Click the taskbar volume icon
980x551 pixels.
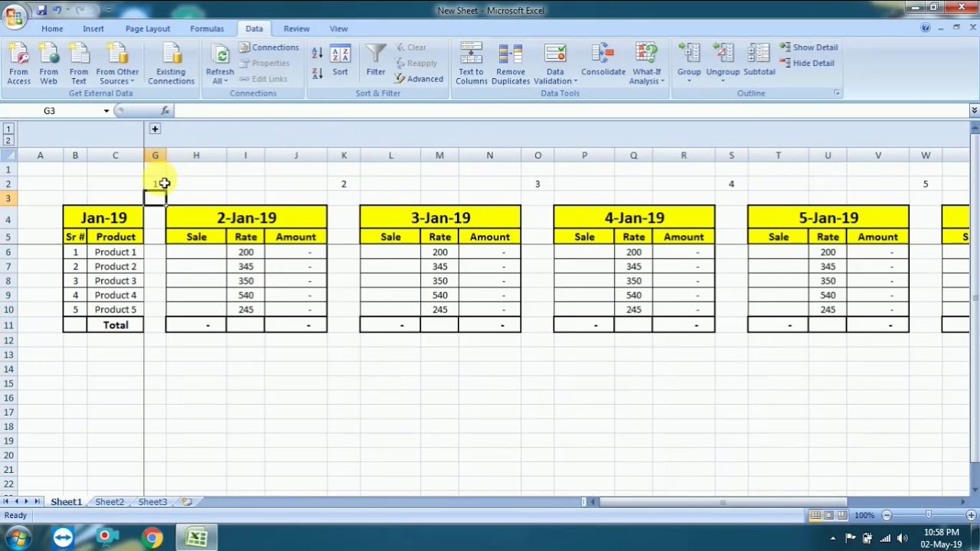(x=901, y=538)
